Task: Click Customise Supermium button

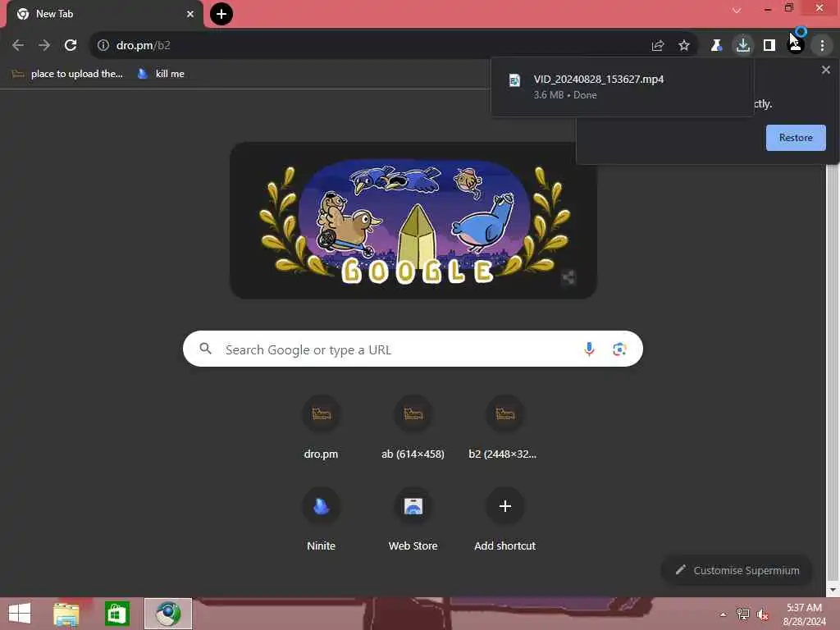Action: 737,571
